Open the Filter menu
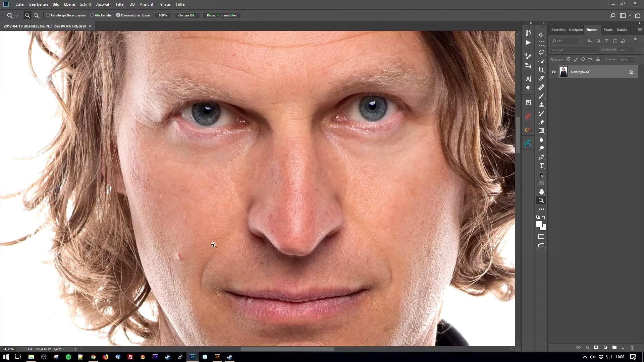Viewport: 644px width, 362px height. pos(120,4)
